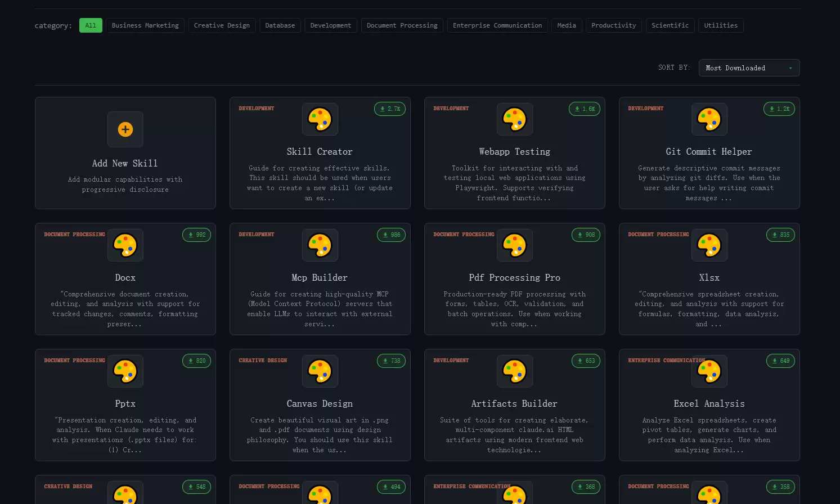This screenshot has height=504, width=840.
Task: Choose the Enterprise Communication category tag
Action: pyautogui.click(x=497, y=25)
